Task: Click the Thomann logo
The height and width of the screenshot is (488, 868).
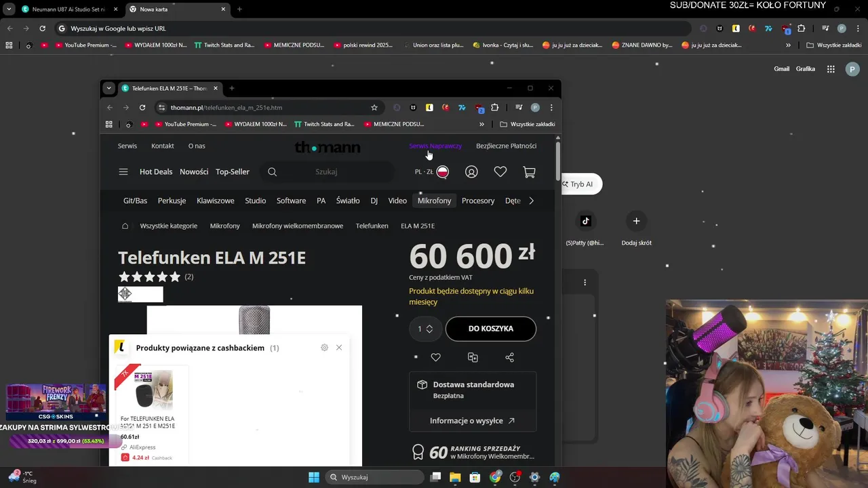Action: pyautogui.click(x=328, y=147)
